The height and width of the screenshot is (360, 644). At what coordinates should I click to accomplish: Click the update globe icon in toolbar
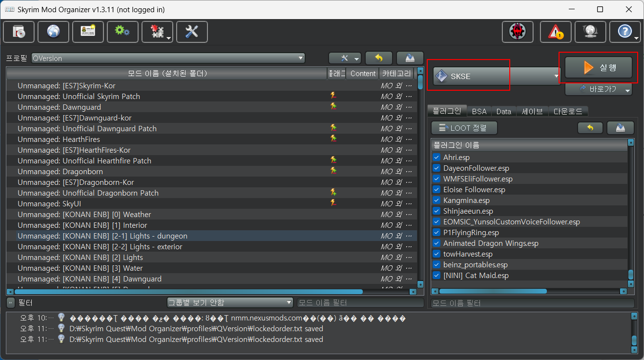coord(590,32)
